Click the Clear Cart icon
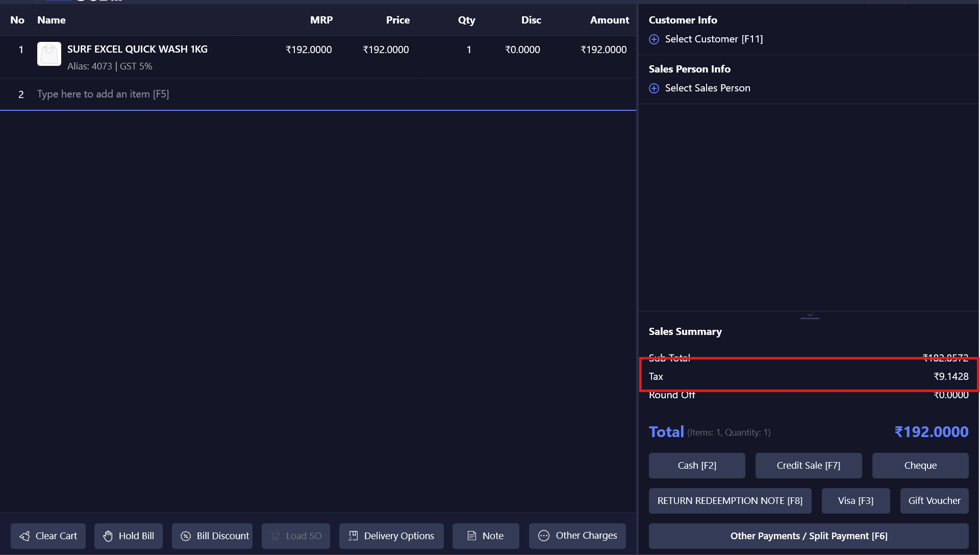 (x=24, y=536)
